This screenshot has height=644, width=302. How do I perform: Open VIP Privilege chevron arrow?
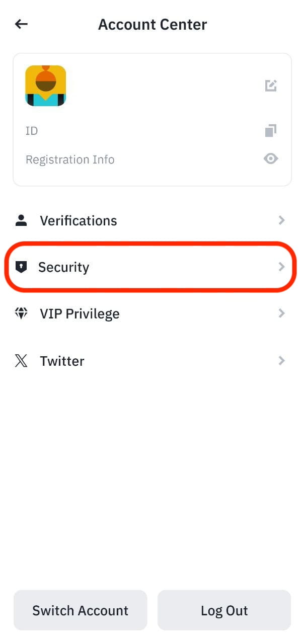tap(282, 313)
